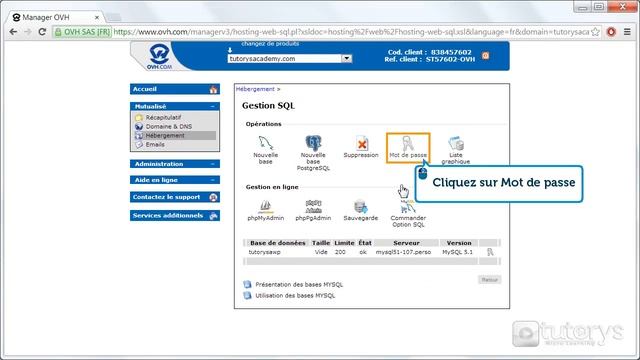Click browser forward arrow
The image size is (640, 360).
point(27,31)
